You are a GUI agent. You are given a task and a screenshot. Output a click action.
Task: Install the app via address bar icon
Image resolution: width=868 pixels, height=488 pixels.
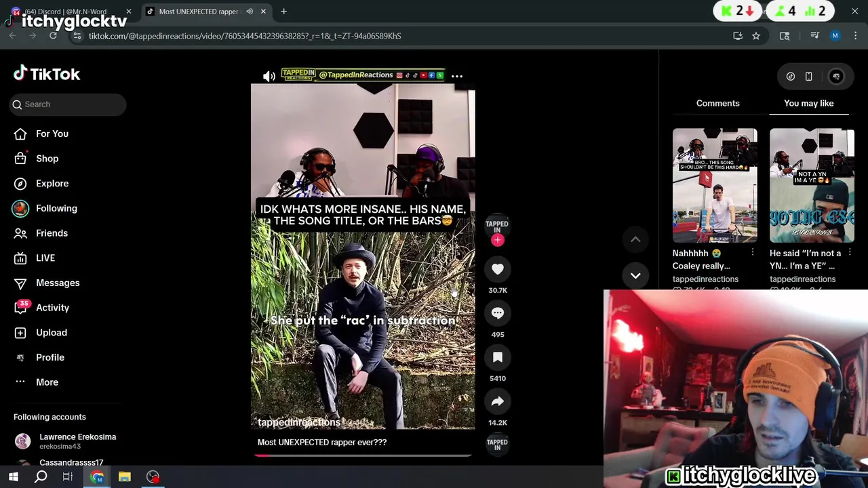(x=738, y=36)
